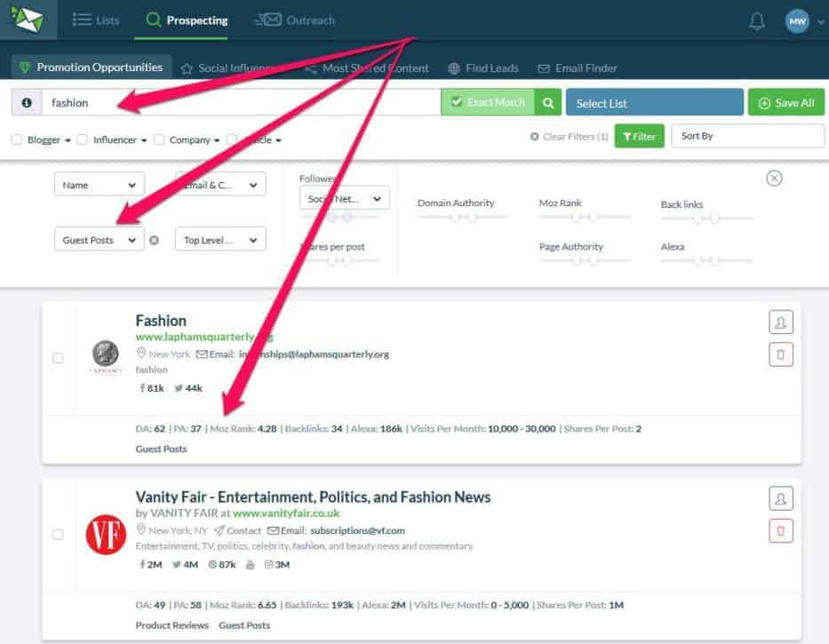Screen dimensions: 829x644
Task: Click Product Reviews tag on Vanity Fair
Action: pyautogui.click(x=171, y=625)
